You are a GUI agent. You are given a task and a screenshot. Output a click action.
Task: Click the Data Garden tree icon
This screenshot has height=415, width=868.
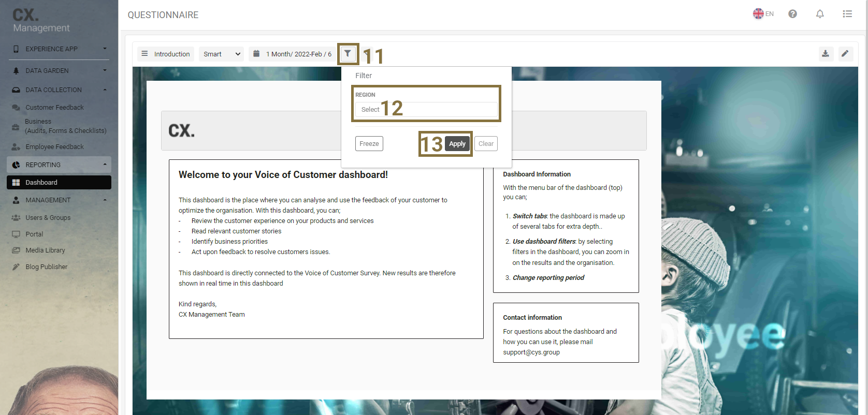pyautogui.click(x=16, y=70)
